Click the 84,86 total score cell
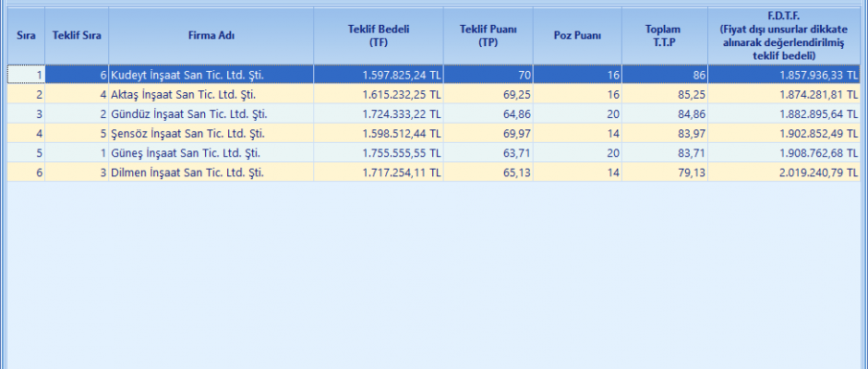 (683, 113)
